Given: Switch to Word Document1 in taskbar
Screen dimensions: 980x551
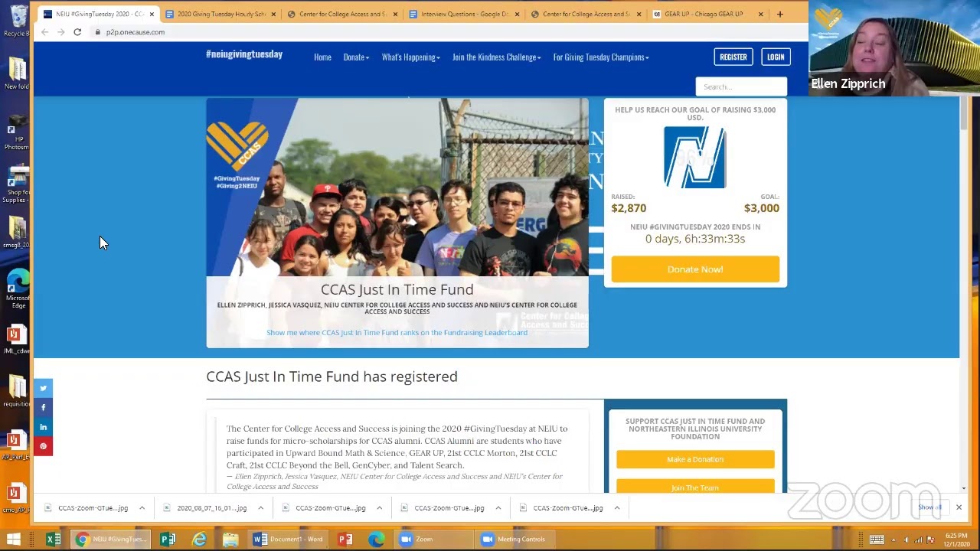Looking at the screenshot, I should tap(289, 540).
